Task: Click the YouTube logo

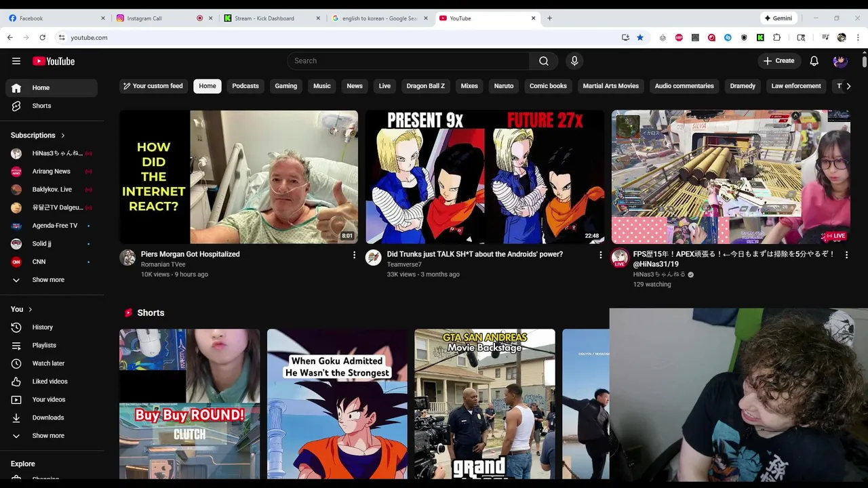Action: coord(54,61)
